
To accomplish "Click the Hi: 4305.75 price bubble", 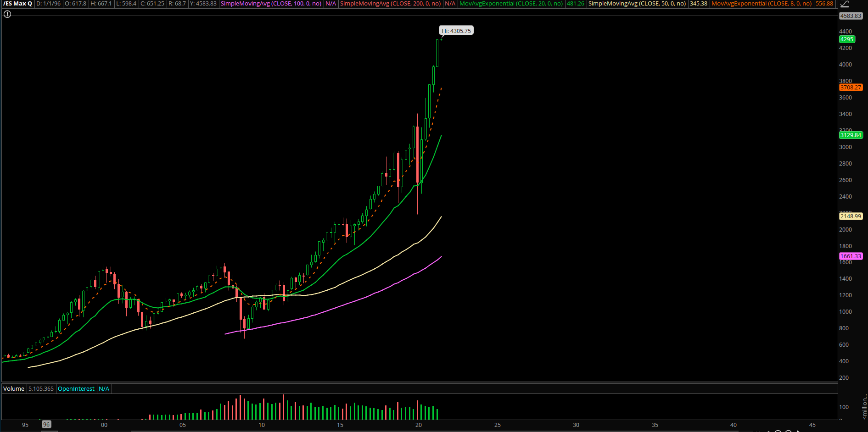I will pyautogui.click(x=456, y=31).
